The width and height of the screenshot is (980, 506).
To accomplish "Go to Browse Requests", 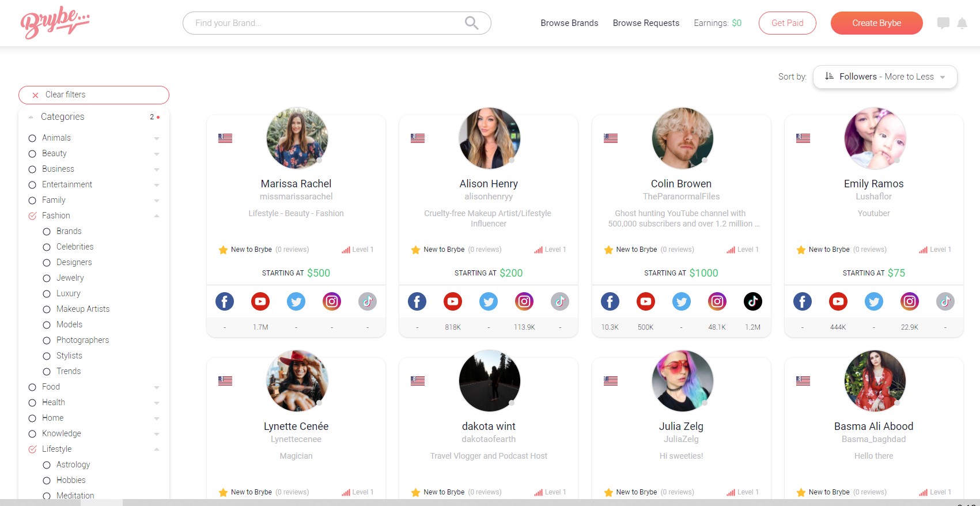I will 646,23.
